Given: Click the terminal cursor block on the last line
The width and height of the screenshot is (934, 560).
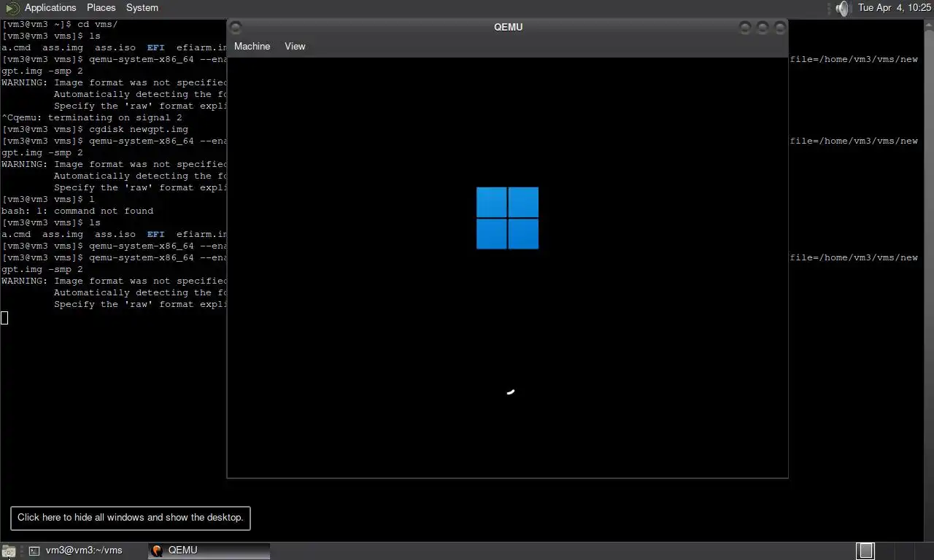Looking at the screenshot, I should tap(4, 317).
